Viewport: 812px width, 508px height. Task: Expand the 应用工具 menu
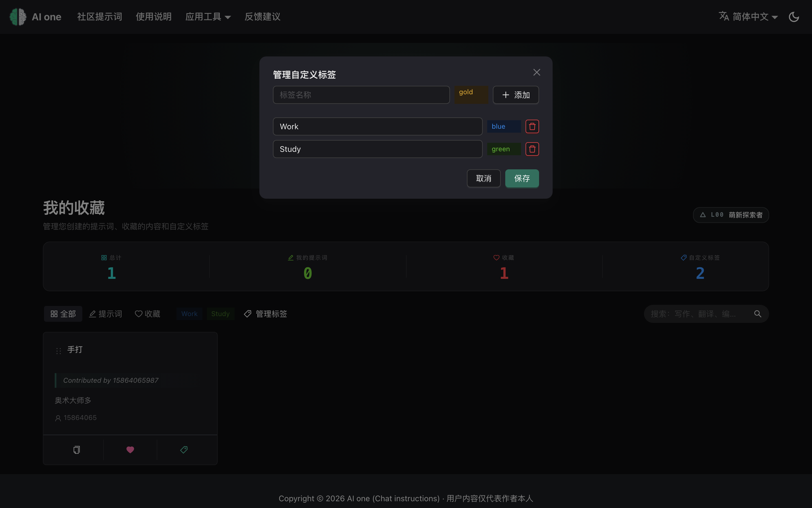pyautogui.click(x=208, y=17)
